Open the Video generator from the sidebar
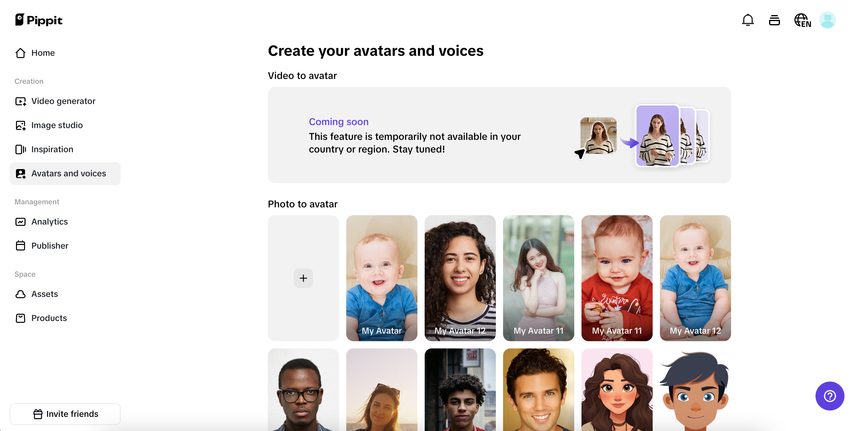Image resolution: width=868 pixels, height=431 pixels. [x=63, y=101]
